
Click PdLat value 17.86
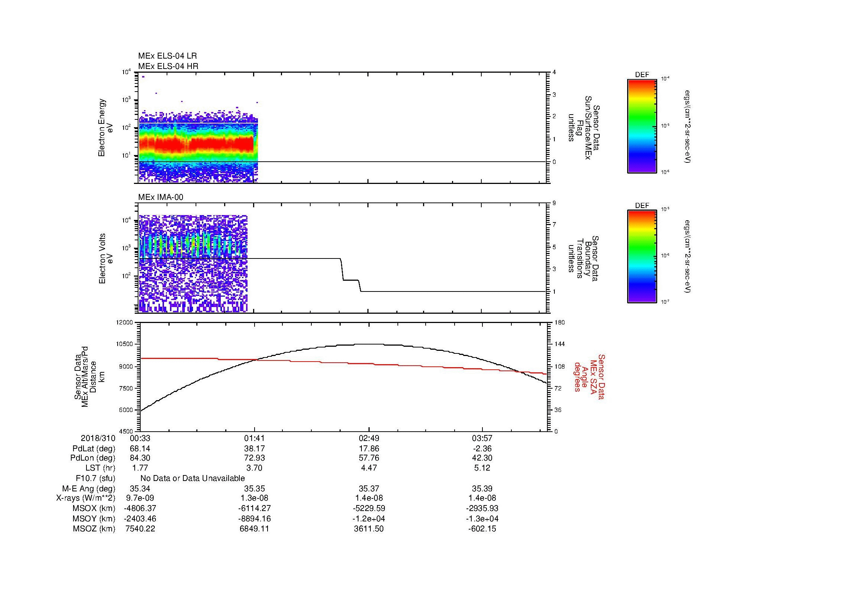tap(369, 449)
